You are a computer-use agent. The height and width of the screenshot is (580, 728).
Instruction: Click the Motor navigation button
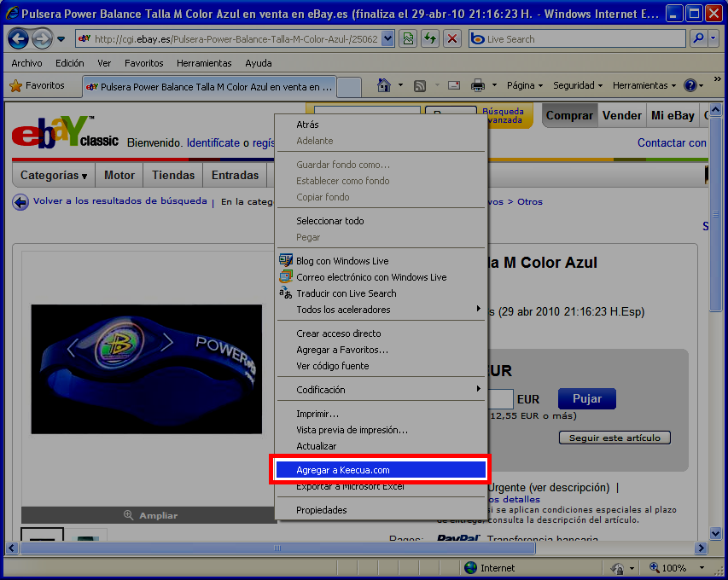(x=119, y=176)
